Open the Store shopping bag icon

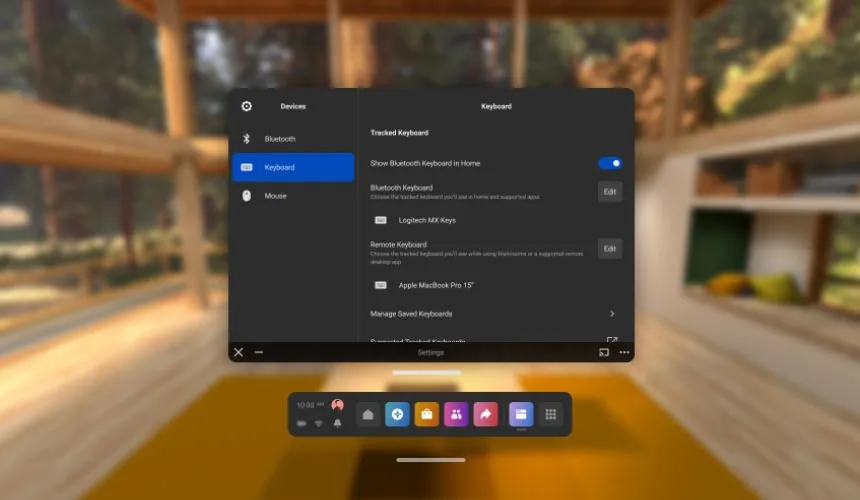[x=427, y=414]
